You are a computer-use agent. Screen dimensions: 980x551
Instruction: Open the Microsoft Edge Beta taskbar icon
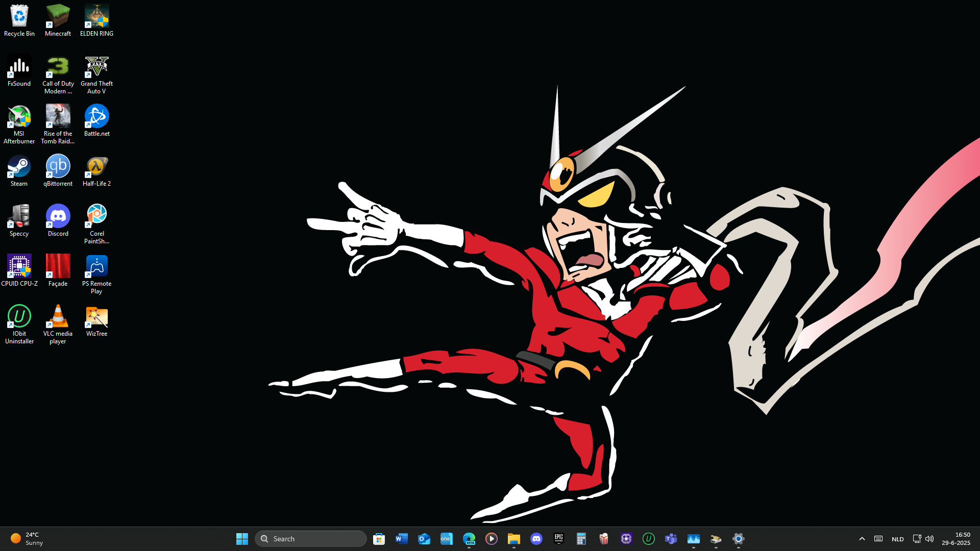[x=469, y=539]
